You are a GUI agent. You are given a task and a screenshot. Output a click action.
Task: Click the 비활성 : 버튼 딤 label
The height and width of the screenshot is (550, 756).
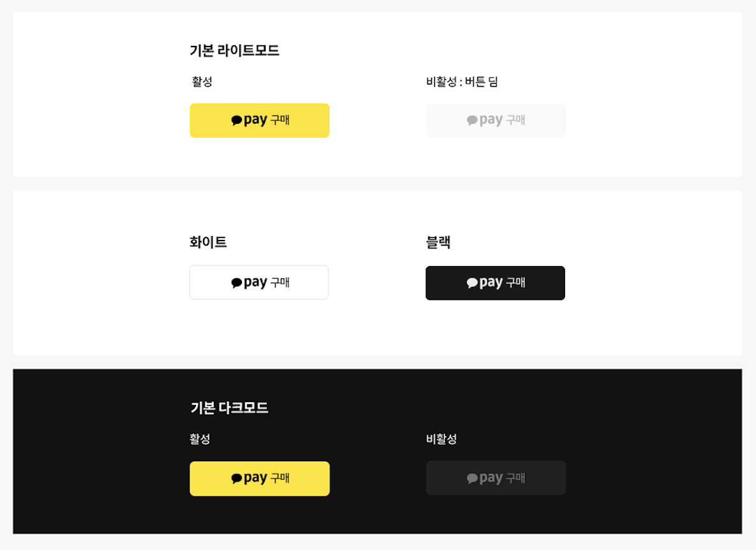click(462, 82)
